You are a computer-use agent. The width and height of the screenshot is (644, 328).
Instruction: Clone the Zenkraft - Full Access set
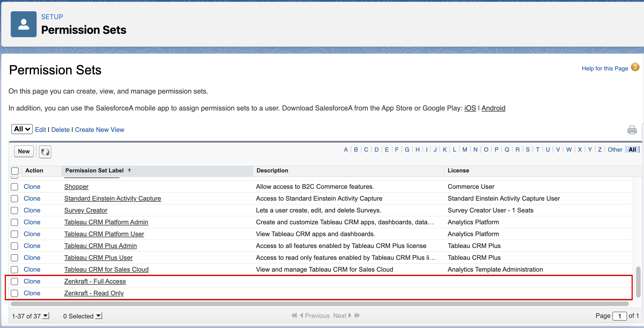pyautogui.click(x=32, y=282)
